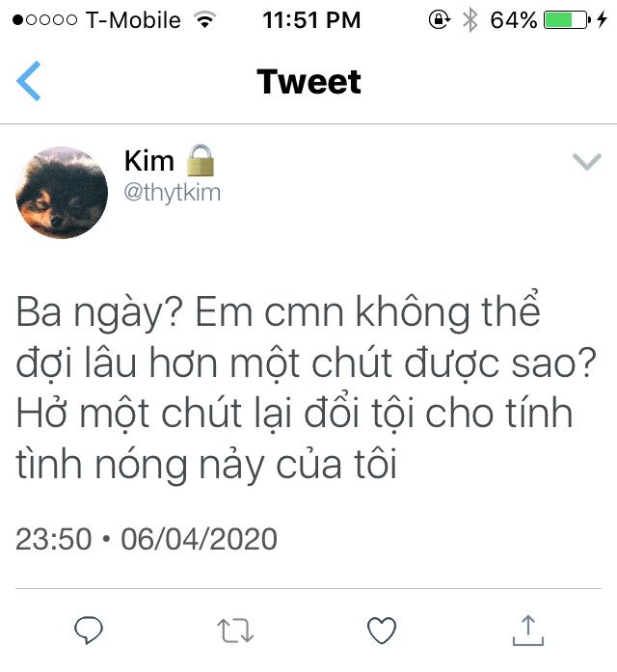
Task: Like the tweet with the heart icon
Action: click(382, 631)
